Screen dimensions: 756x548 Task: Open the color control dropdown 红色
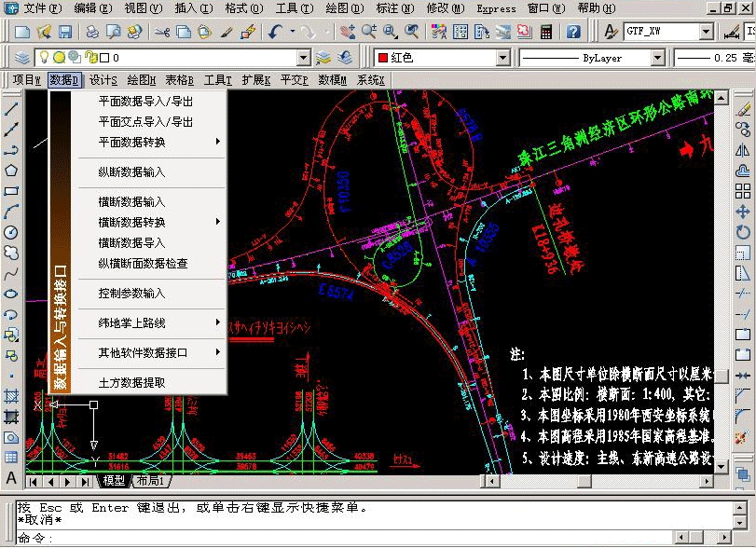click(502, 58)
